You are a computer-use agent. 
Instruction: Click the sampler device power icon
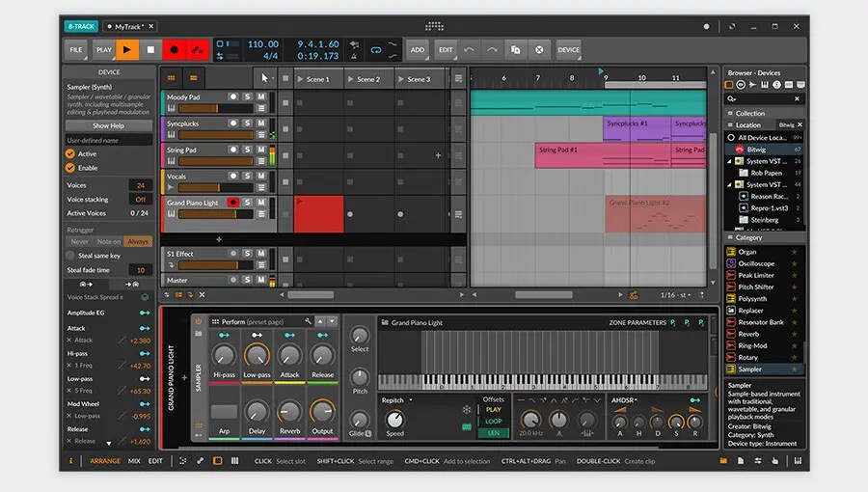(198, 321)
